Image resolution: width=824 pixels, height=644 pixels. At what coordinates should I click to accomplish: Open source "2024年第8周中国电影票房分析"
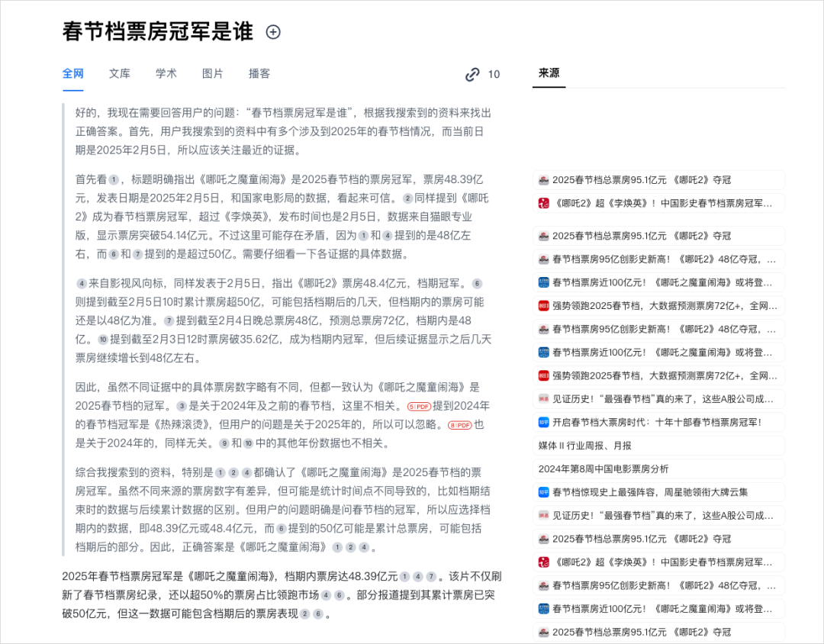point(659,469)
